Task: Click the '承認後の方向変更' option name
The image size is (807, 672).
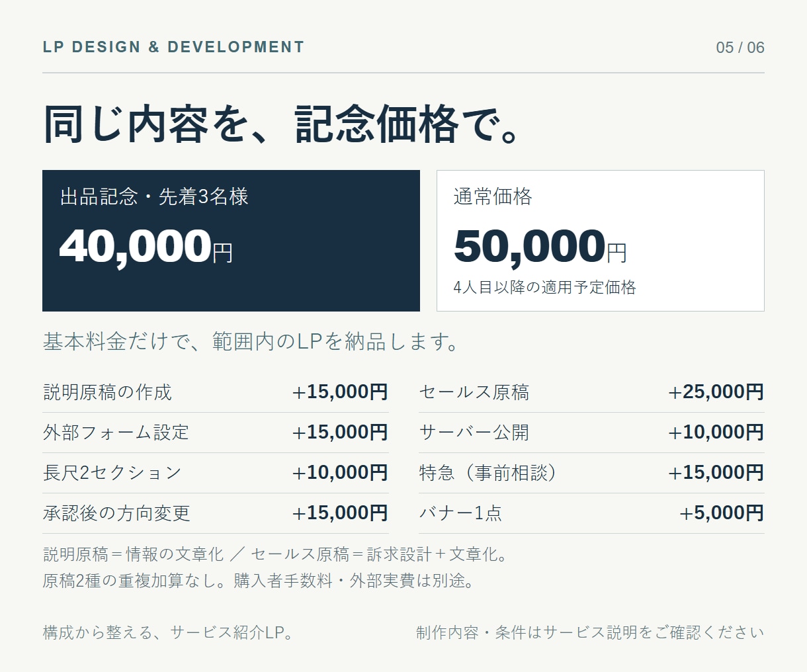Action: (116, 513)
